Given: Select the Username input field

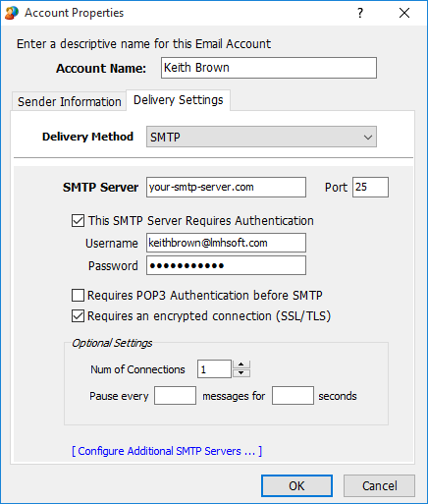Looking at the screenshot, I should tap(226, 243).
